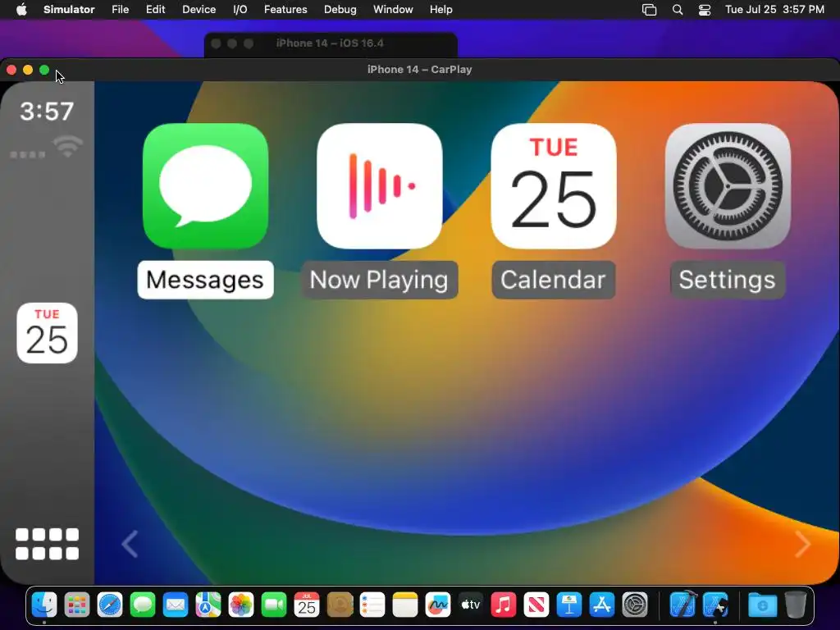Screen dimensions: 840x630
Task: Open FaceTime from the Dock
Action: coord(274,605)
